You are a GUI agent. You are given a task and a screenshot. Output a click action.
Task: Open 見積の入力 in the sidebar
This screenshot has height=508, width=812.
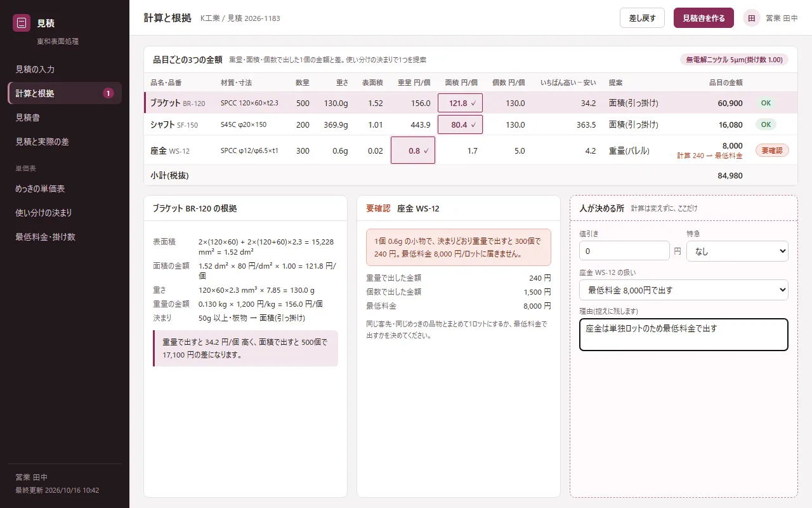pyautogui.click(x=65, y=69)
